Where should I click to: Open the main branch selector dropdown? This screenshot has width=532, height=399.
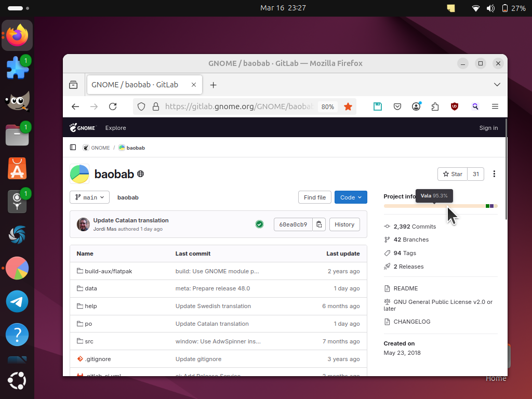(x=89, y=197)
